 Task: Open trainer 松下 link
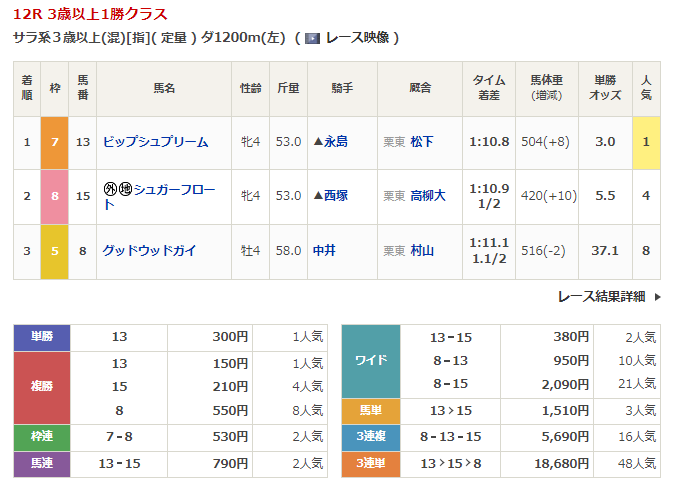tap(422, 142)
